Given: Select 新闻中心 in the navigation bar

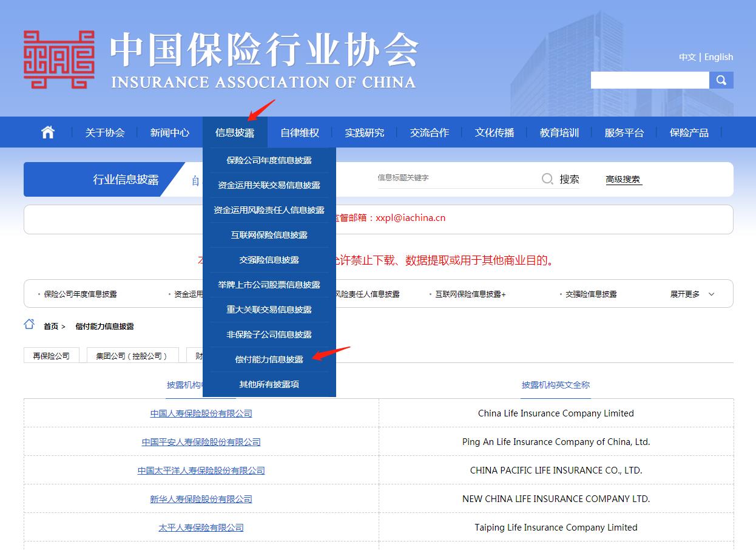Looking at the screenshot, I should (170, 132).
